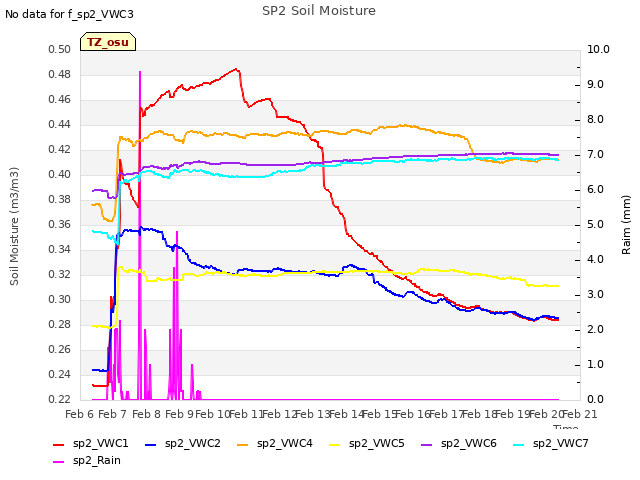Click the 0.30 left axis tick label
640x480 pixels.
[x=60, y=299]
